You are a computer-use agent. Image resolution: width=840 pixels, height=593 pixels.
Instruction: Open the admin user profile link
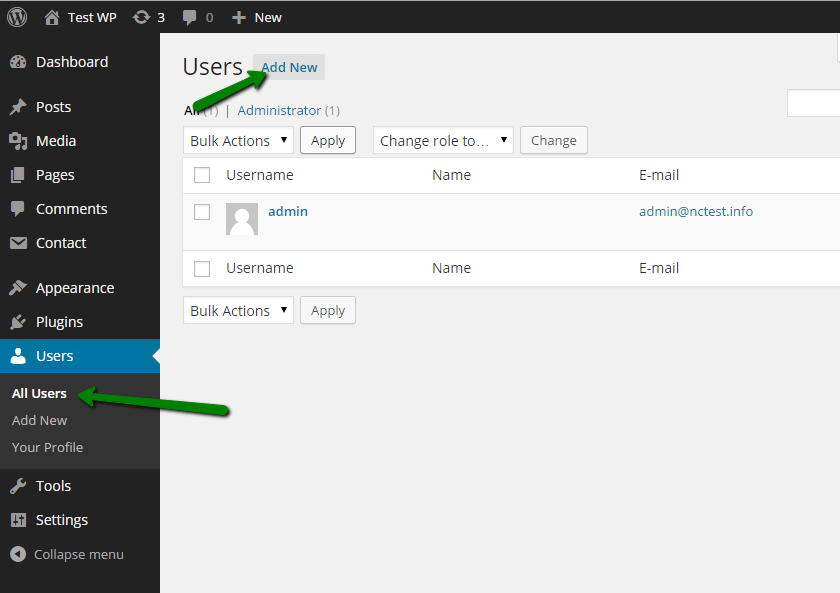point(288,211)
